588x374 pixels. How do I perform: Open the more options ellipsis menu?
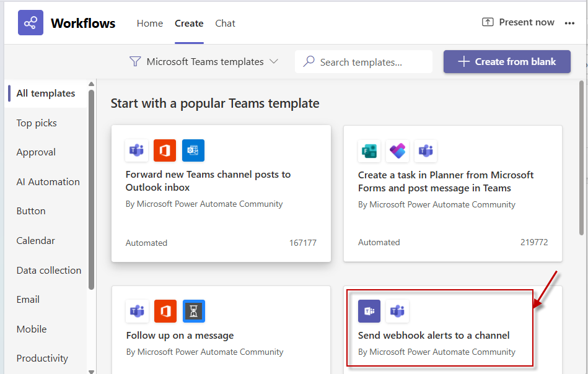[x=569, y=23]
